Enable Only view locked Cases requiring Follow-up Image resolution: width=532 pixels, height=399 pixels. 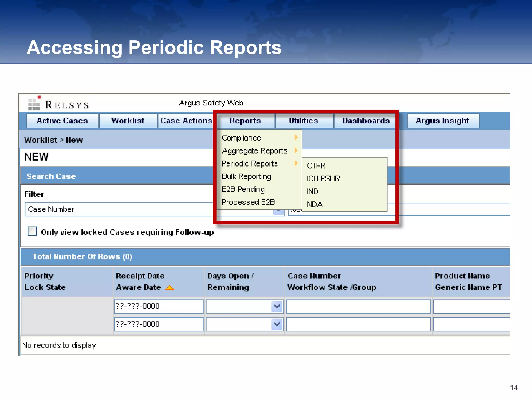click(x=32, y=231)
